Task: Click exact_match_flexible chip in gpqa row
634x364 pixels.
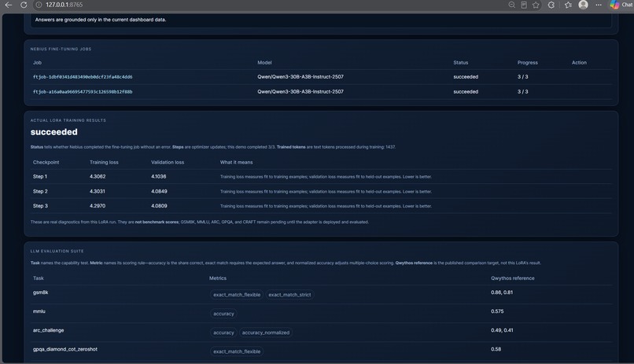Action: 237,352
